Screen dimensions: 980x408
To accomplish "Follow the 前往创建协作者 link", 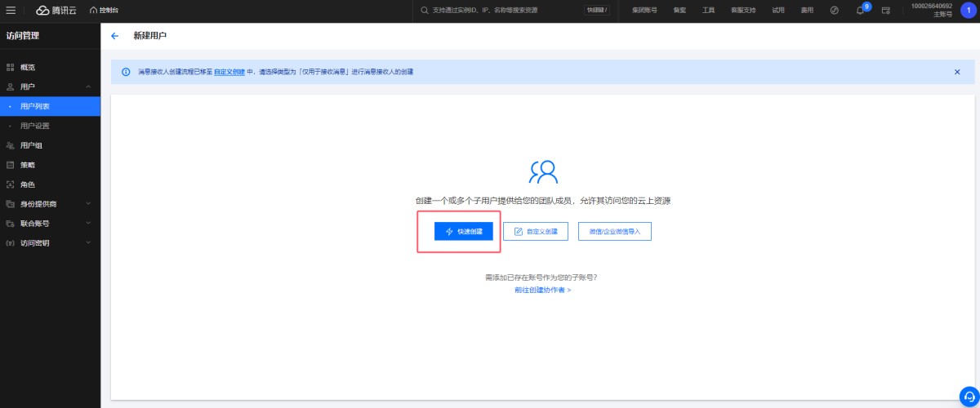I will [542, 290].
